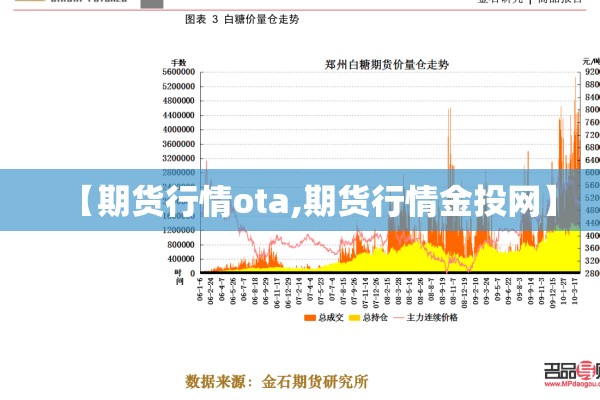Viewport: 600px width, 400px height.
Task: Click the caption 图表 3 白糖价量仓走势
Action: click(242, 19)
